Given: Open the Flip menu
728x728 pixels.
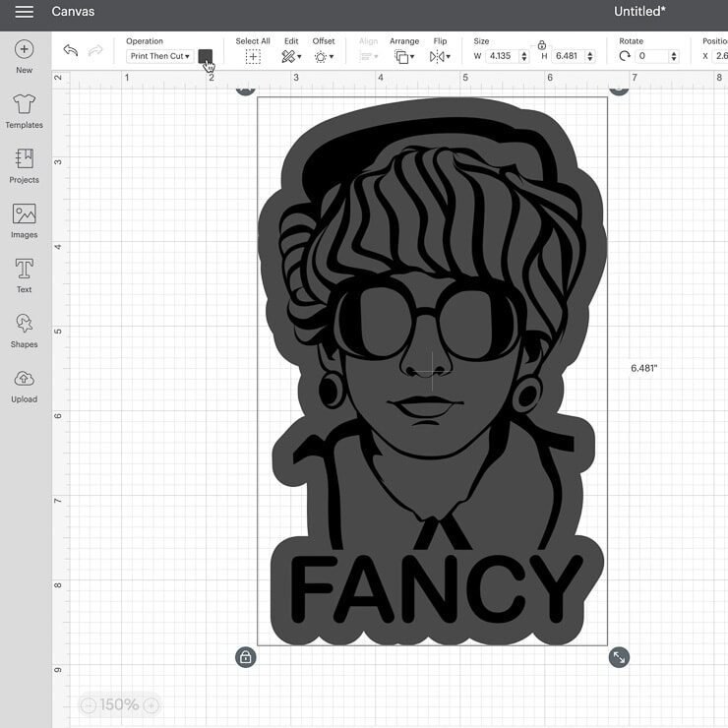Looking at the screenshot, I should 440,57.
